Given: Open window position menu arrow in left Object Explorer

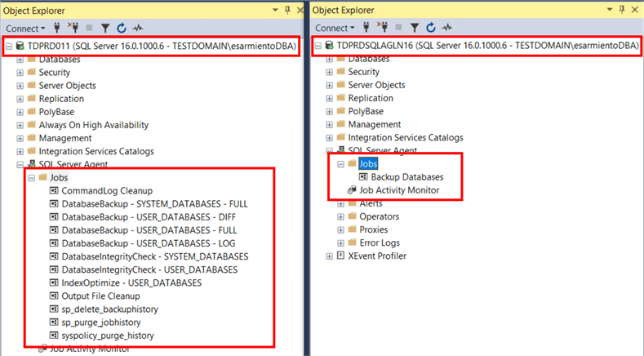Looking at the screenshot, I should [x=275, y=10].
